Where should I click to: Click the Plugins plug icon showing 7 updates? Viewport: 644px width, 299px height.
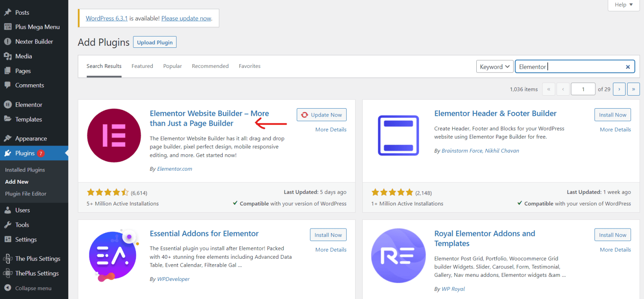[8, 153]
